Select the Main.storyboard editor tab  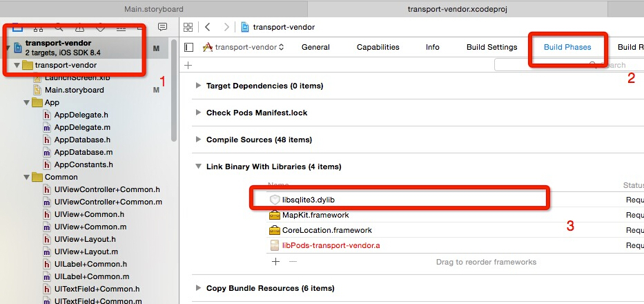click(153, 9)
